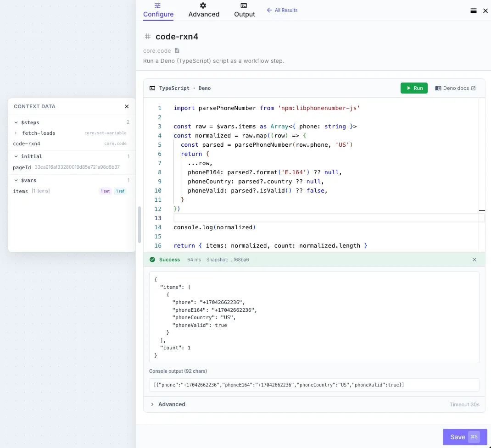
Task: Switch to the Output tab
Action: [244, 14]
